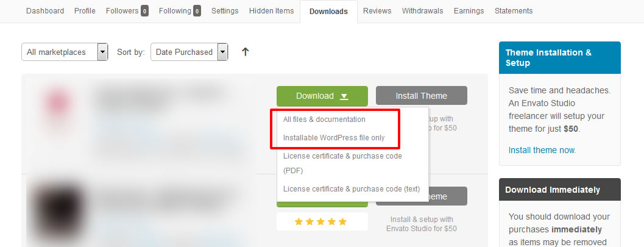Open the Followers tab
Image resolution: width=644 pixels, height=247 pixels.
click(127, 11)
